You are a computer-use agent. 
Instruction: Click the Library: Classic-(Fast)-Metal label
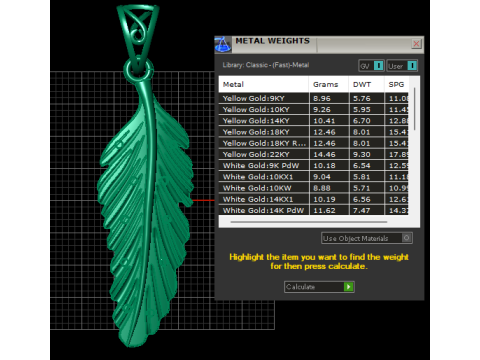coord(266,65)
